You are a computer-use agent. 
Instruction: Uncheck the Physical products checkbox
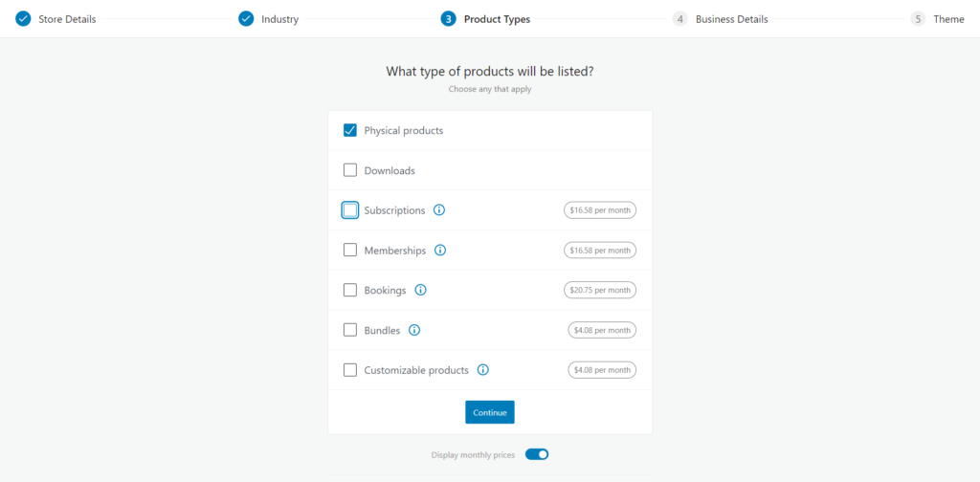[350, 131]
